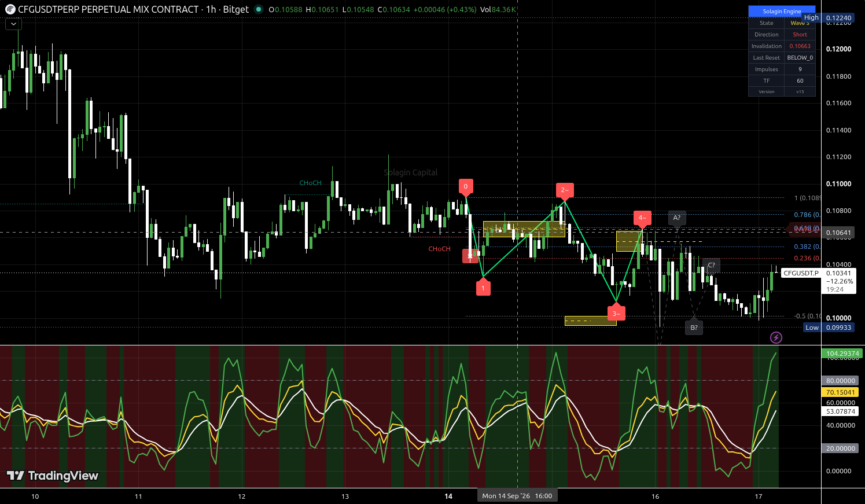
Task: Click the High 0.12240 price label
Action: [828, 18]
